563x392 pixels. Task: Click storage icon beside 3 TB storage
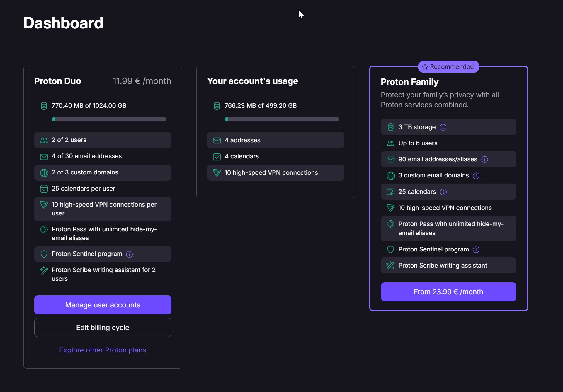(391, 127)
